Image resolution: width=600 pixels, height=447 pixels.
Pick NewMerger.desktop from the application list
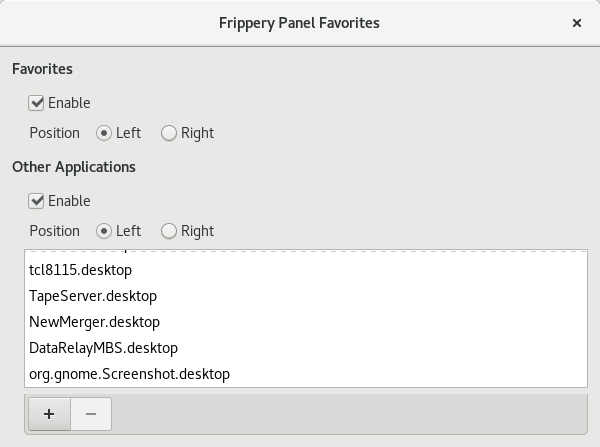tap(95, 322)
